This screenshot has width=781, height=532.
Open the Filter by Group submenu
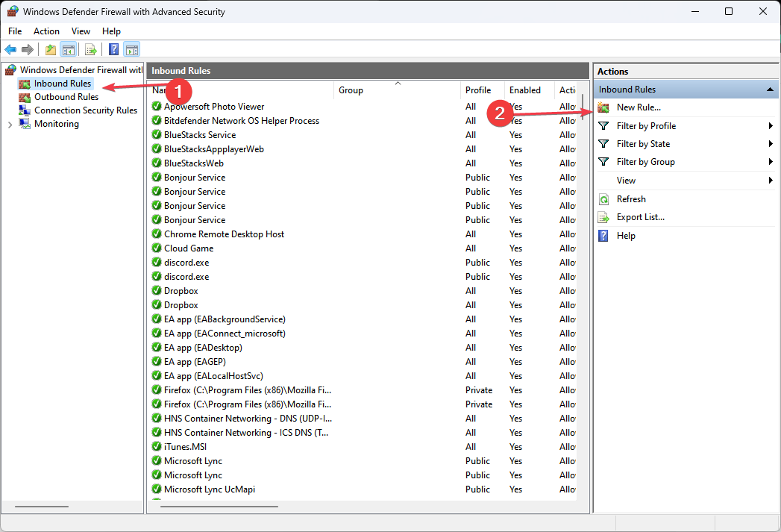[686, 162]
